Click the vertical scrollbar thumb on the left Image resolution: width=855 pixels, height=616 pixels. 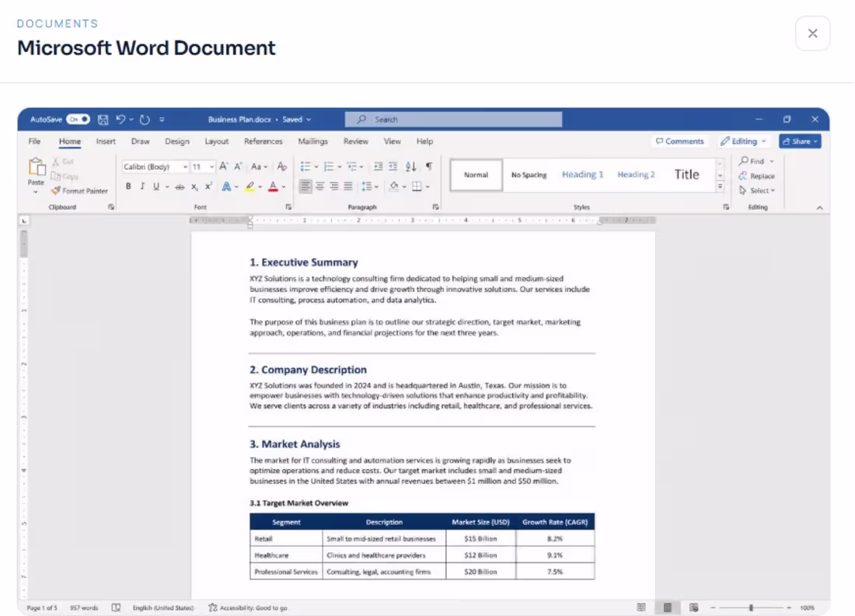pos(24,243)
